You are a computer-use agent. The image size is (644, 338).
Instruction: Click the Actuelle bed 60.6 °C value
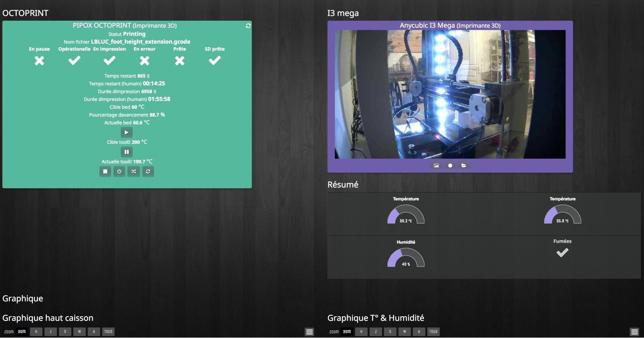(x=141, y=123)
